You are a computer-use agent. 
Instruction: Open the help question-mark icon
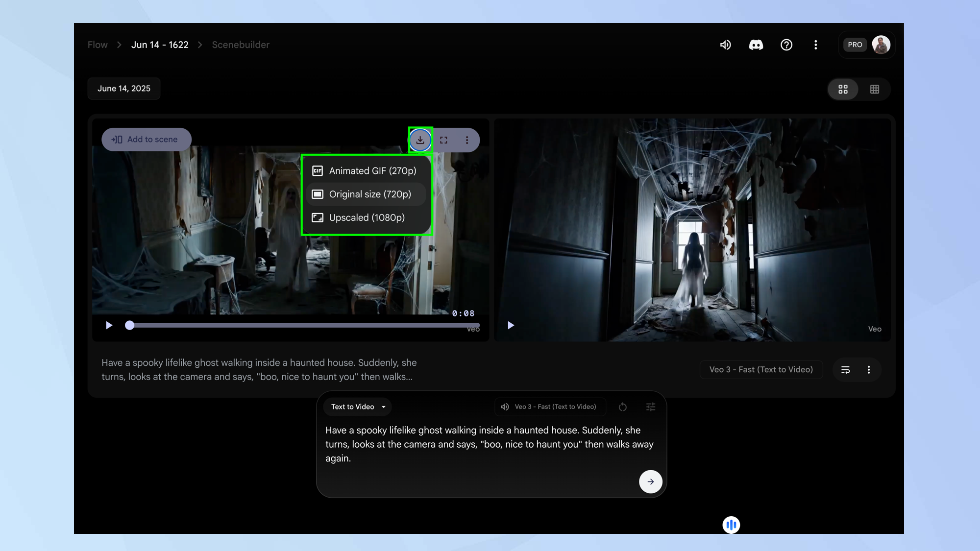tap(786, 45)
